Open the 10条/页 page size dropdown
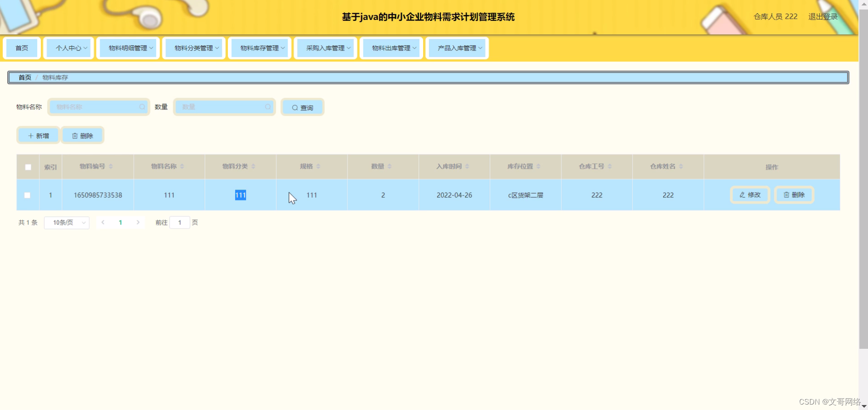 click(x=66, y=222)
